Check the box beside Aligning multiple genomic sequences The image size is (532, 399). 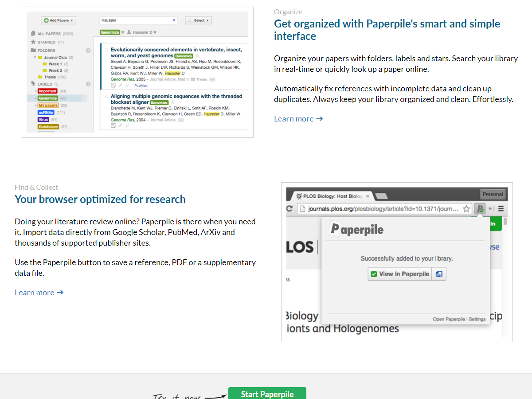(x=106, y=96)
